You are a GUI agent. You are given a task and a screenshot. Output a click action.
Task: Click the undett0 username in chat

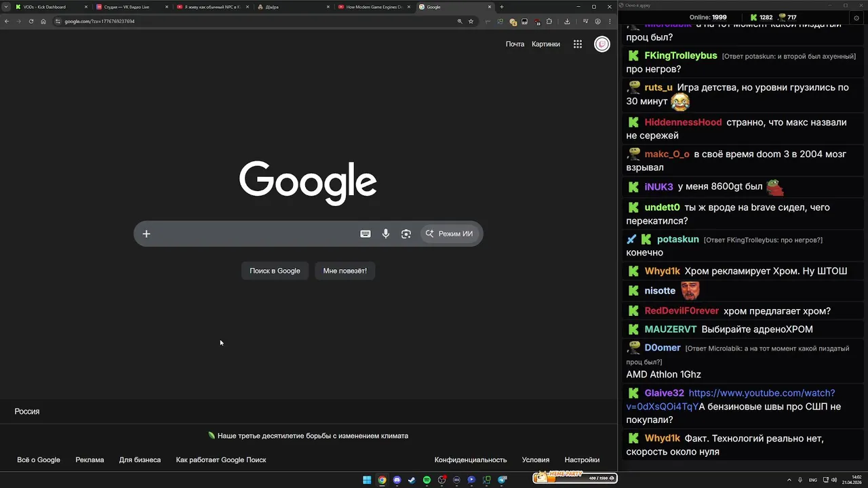point(662,207)
